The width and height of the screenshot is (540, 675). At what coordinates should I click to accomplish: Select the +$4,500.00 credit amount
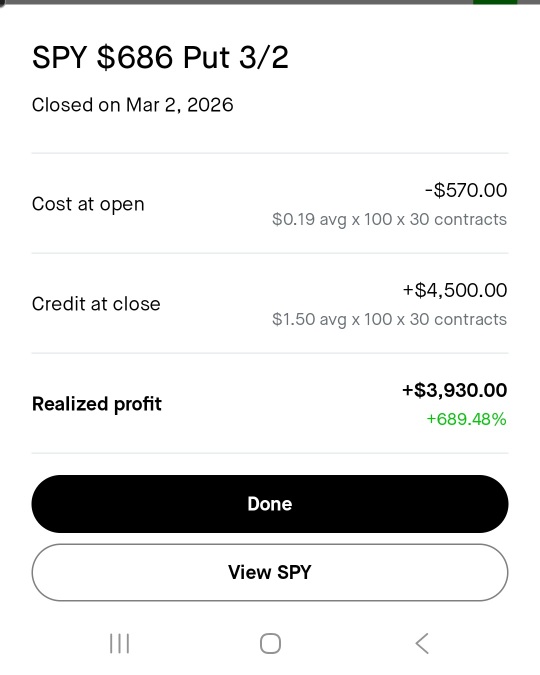click(455, 290)
